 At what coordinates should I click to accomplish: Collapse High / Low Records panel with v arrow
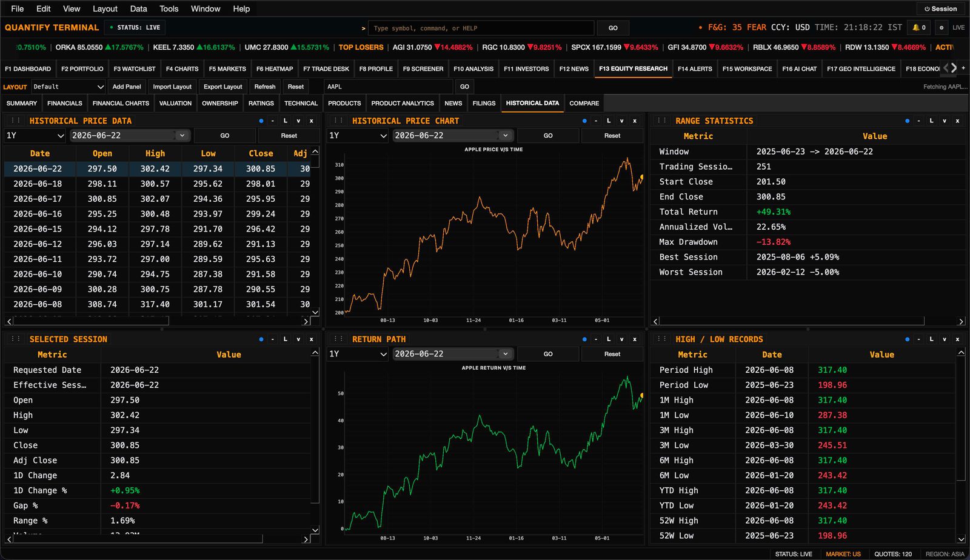pyautogui.click(x=945, y=339)
